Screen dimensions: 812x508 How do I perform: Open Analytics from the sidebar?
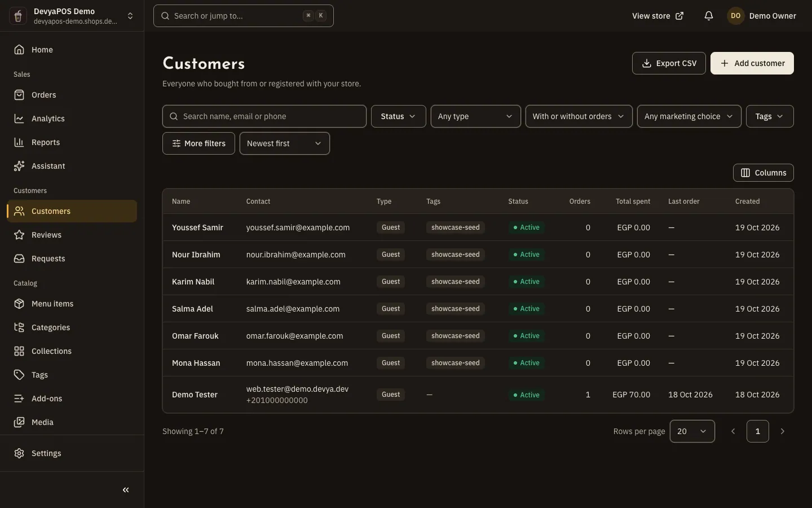[72, 119]
